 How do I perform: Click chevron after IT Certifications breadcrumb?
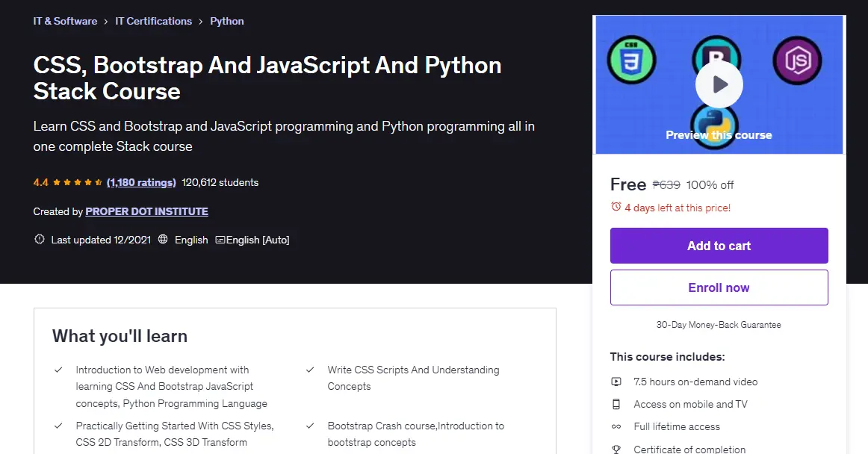(201, 22)
